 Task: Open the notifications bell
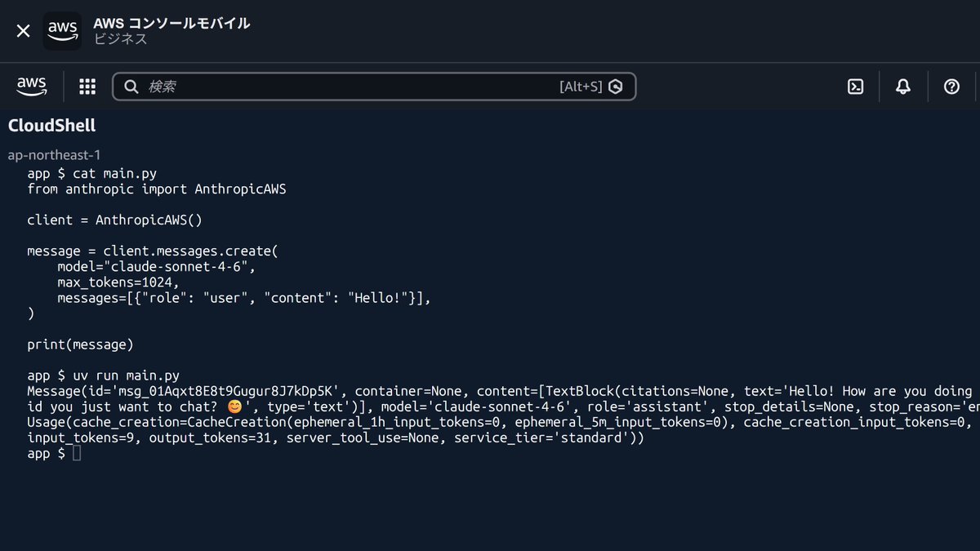[902, 87]
